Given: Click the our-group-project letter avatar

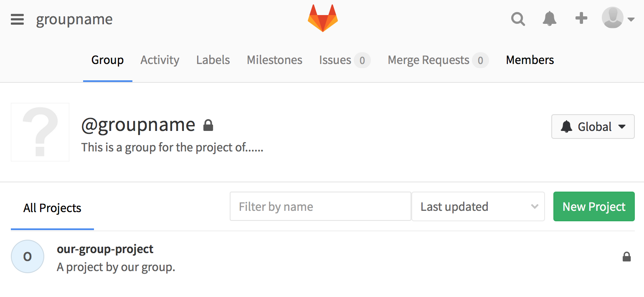Looking at the screenshot, I should point(28,256).
